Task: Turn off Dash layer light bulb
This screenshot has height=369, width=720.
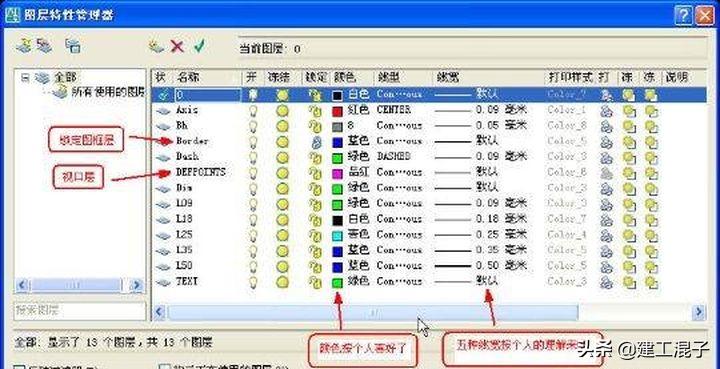Action: point(252,157)
